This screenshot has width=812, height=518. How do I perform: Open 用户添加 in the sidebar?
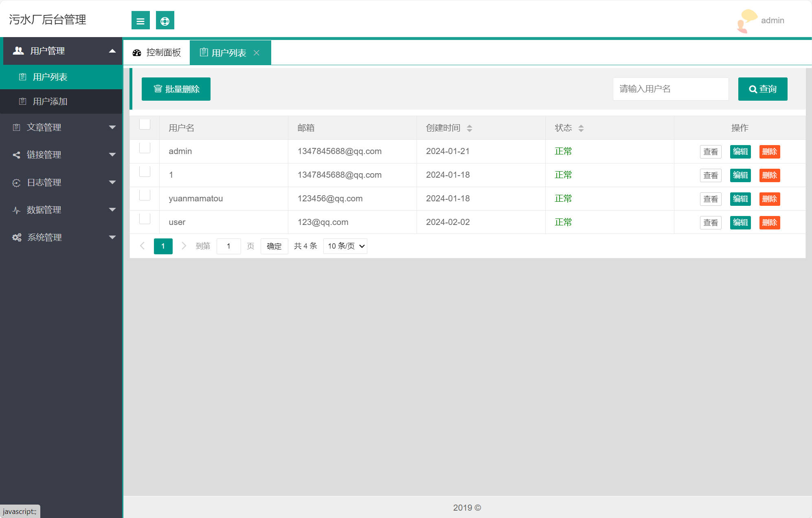(50, 101)
